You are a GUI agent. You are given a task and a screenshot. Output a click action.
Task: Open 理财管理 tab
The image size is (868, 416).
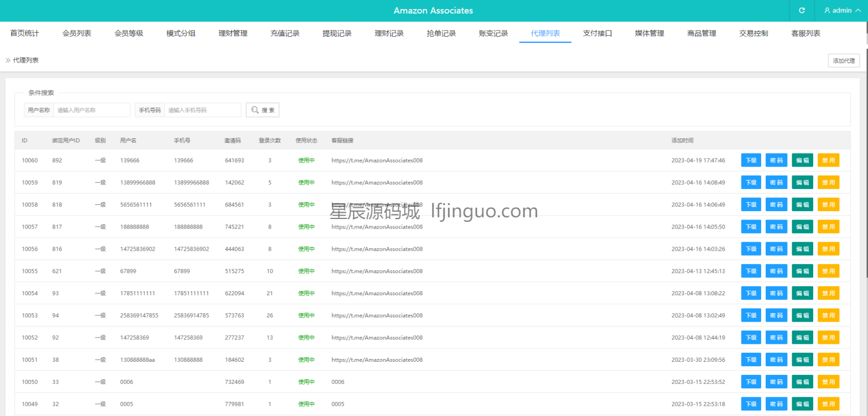pyautogui.click(x=233, y=33)
